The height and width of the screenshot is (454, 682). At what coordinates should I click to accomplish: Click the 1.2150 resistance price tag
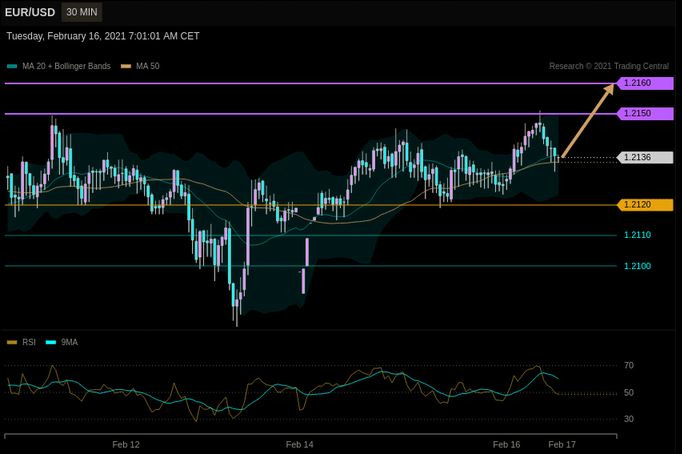(x=645, y=114)
